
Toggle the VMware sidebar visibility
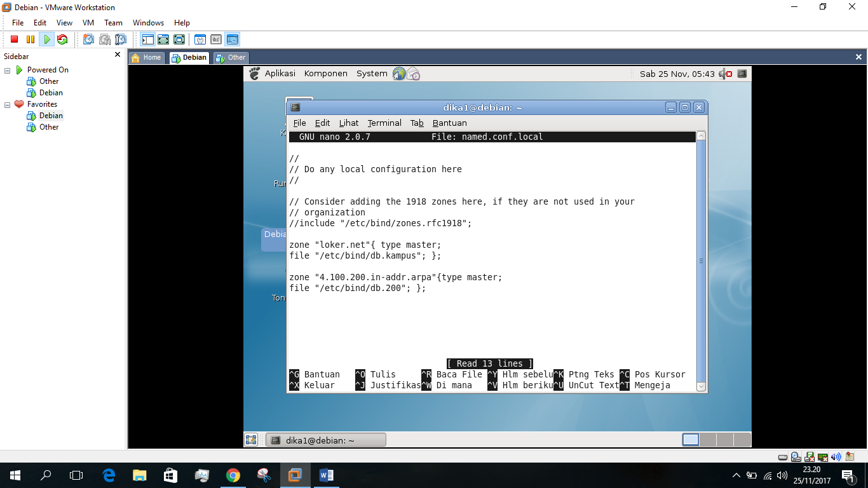pyautogui.click(x=147, y=39)
